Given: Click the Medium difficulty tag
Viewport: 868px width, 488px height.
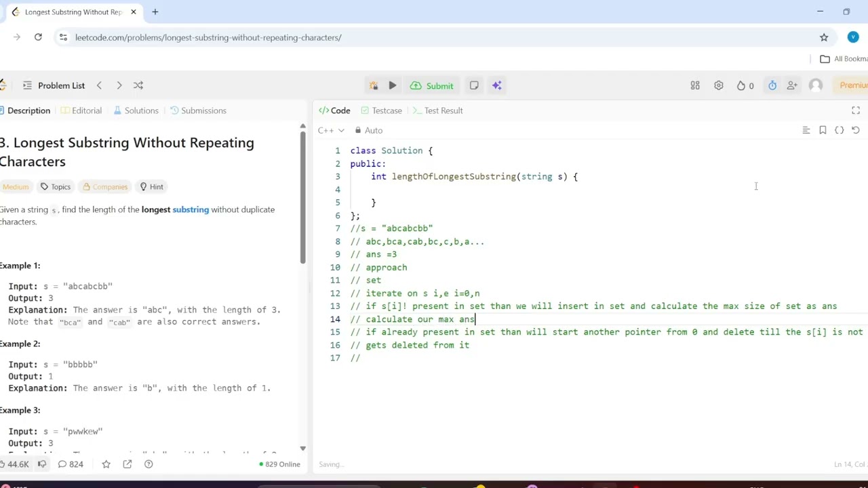Looking at the screenshot, I should pos(15,186).
